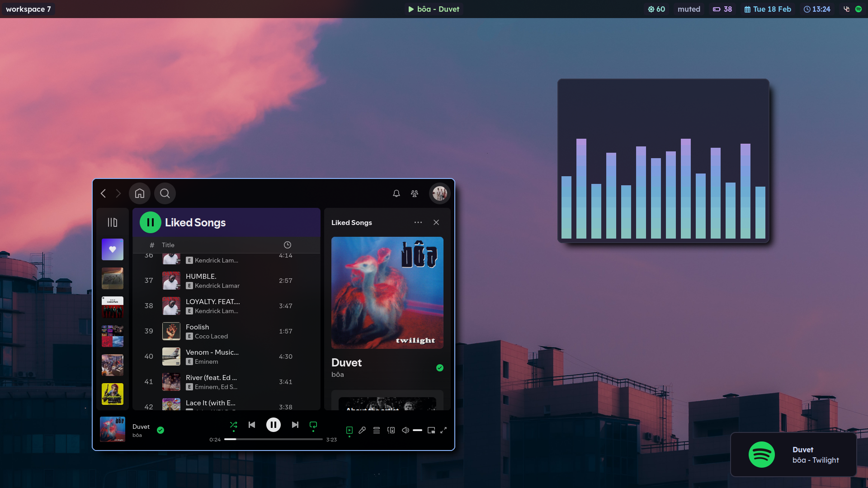Viewport: 868px width, 488px height.
Task: Toggle the liked checkmark beside the Duvet title in the side panel
Action: point(440,368)
